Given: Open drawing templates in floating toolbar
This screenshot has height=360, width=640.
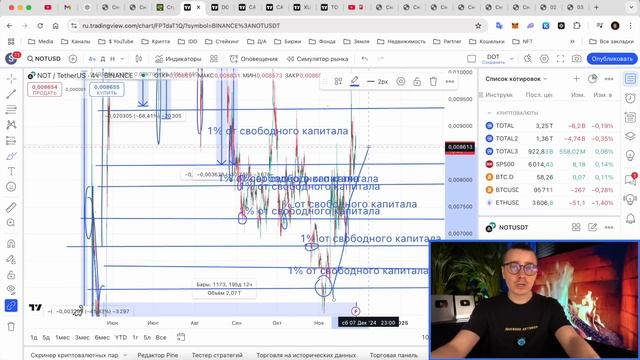Looking at the screenshot, I should (x=338, y=82).
